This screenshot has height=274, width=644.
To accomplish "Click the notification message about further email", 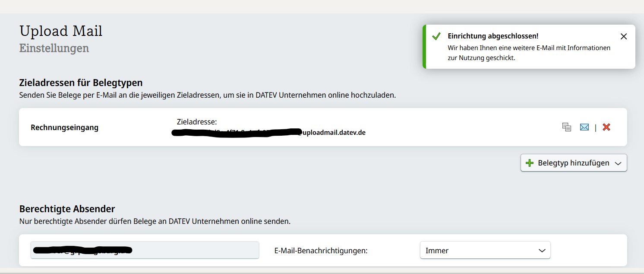I will (529, 53).
